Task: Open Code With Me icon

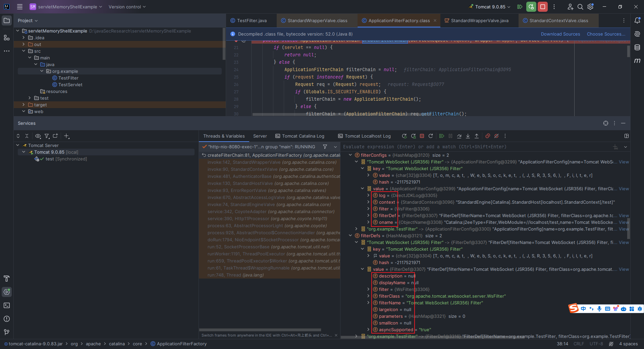Action: tap(570, 7)
